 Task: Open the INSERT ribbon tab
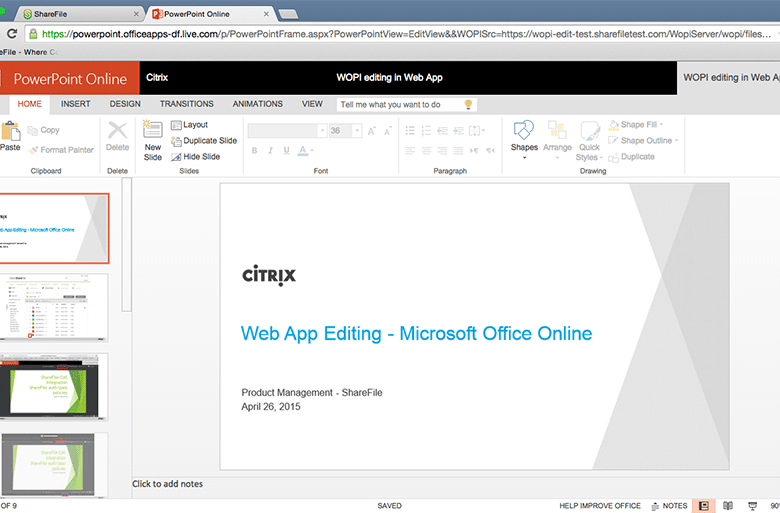76,104
